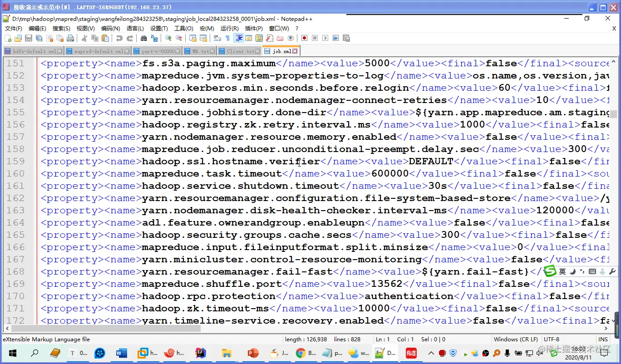Viewport: 621px width, 364px height.
Task: Open the 宏(M) menu
Action: 207,29
